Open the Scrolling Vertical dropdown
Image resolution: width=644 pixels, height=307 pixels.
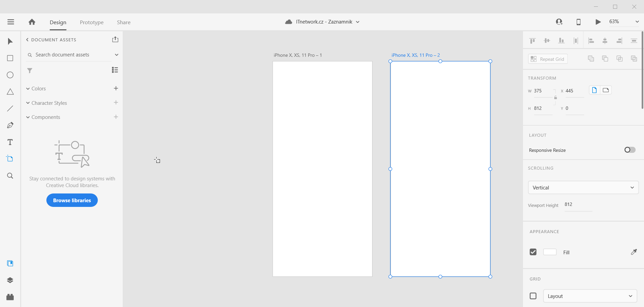pos(583,187)
